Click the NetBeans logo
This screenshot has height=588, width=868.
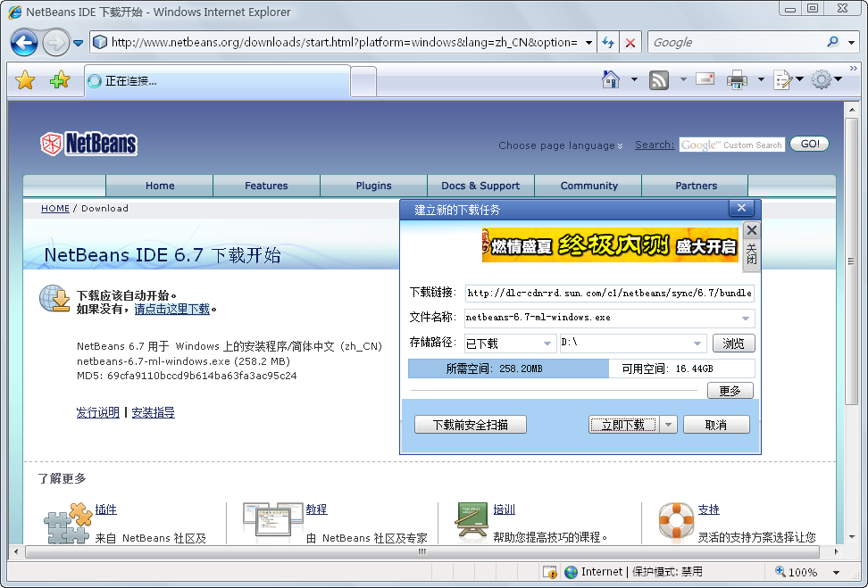point(88,144)
